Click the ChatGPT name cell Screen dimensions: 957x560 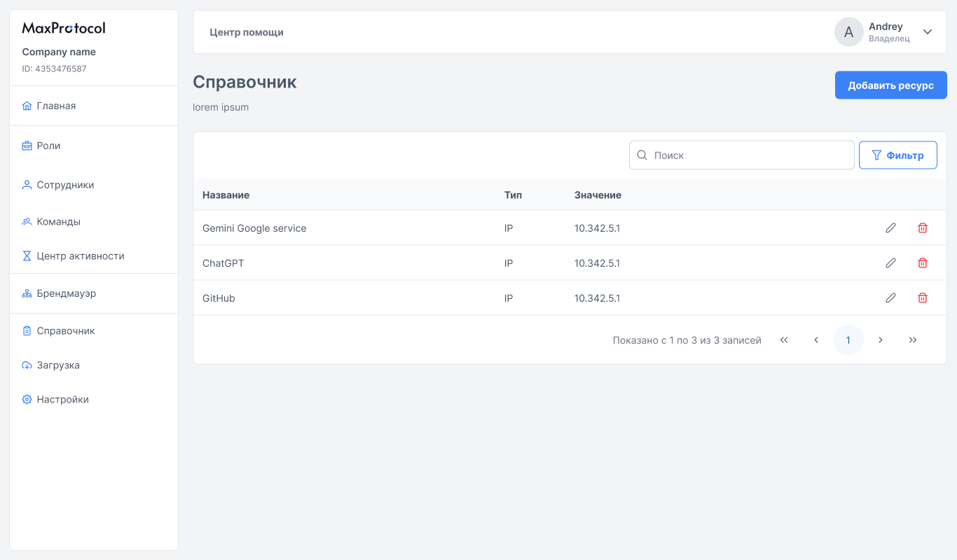[223, 263]
